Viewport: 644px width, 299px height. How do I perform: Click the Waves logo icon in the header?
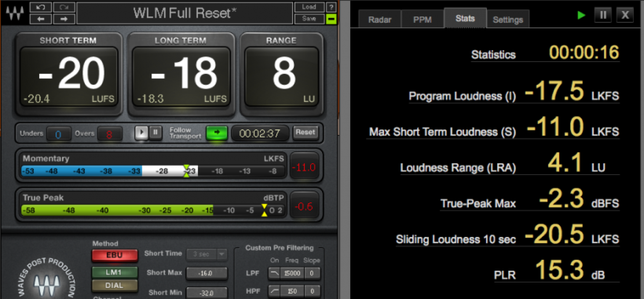click(x=15, y=12)
